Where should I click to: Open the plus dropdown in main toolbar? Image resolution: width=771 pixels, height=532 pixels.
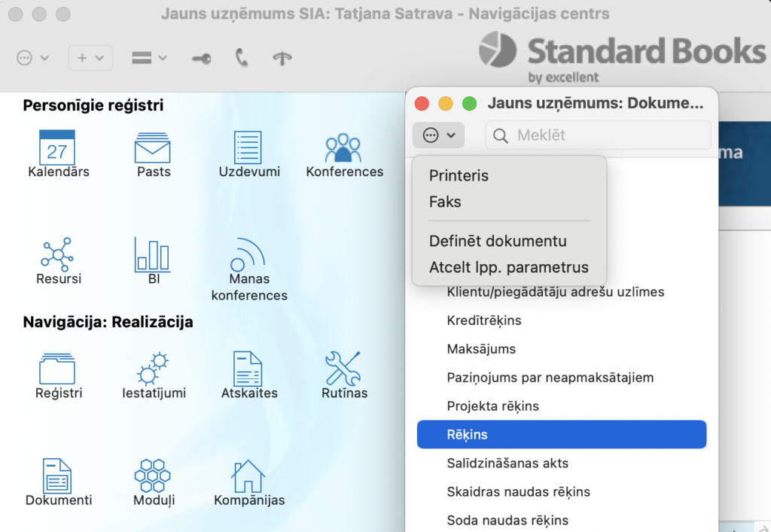click(x=90, y=58)
